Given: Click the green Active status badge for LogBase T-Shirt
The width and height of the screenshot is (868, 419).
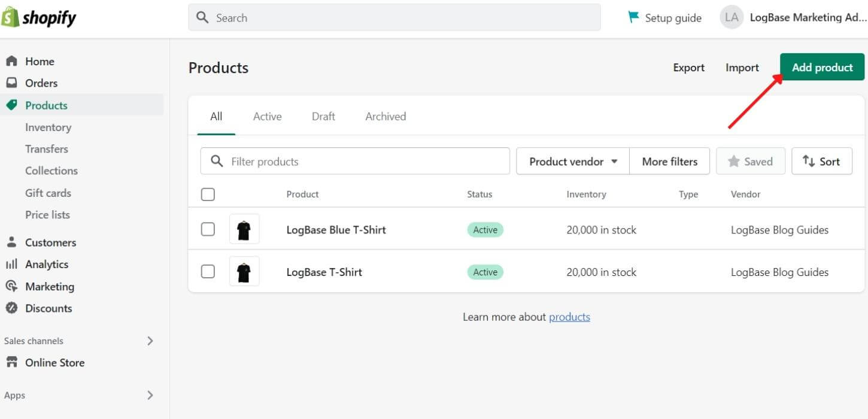Looking at the screenshot, I should [485, 272].
